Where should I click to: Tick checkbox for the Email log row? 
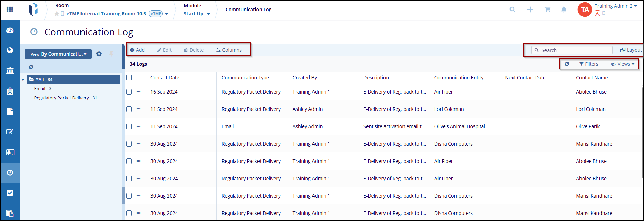click(x=129, y=126)
